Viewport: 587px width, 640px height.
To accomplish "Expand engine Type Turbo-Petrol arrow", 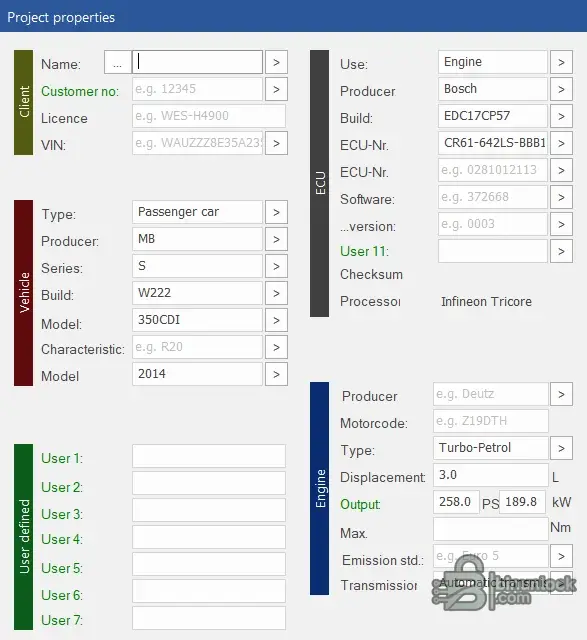I will point(561,448).
